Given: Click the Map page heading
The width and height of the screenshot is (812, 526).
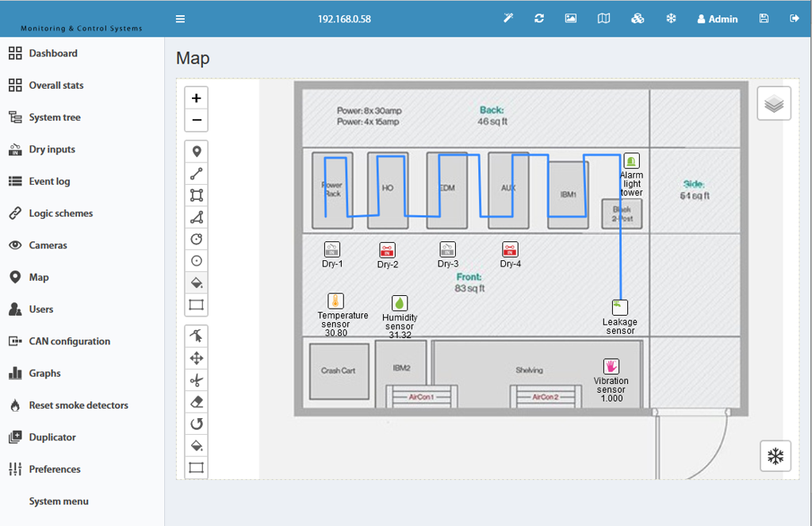Looking at the screenshot, I should [193, 58].
